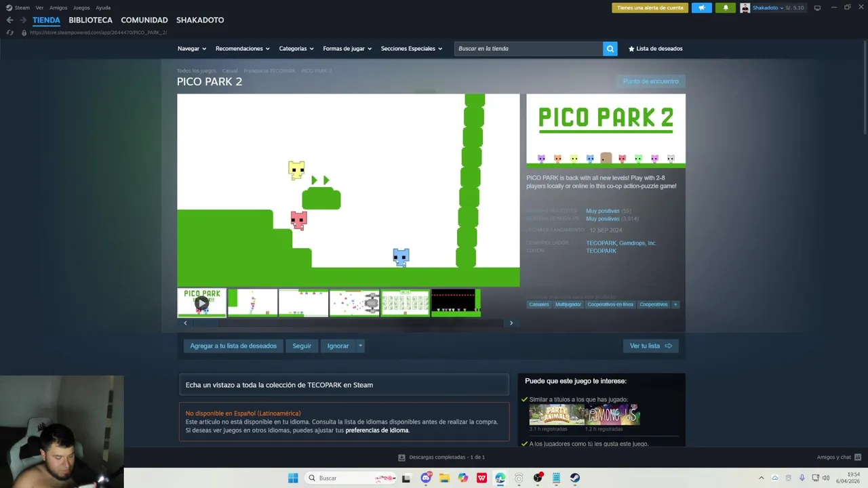This screenshot has width=868, height=488.
Task: Click in the Buscar en la tienda field
Action: point(528,49)
